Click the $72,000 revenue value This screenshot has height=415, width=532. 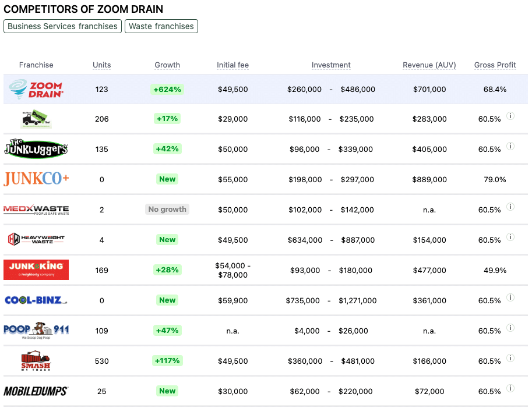point(429,392)
